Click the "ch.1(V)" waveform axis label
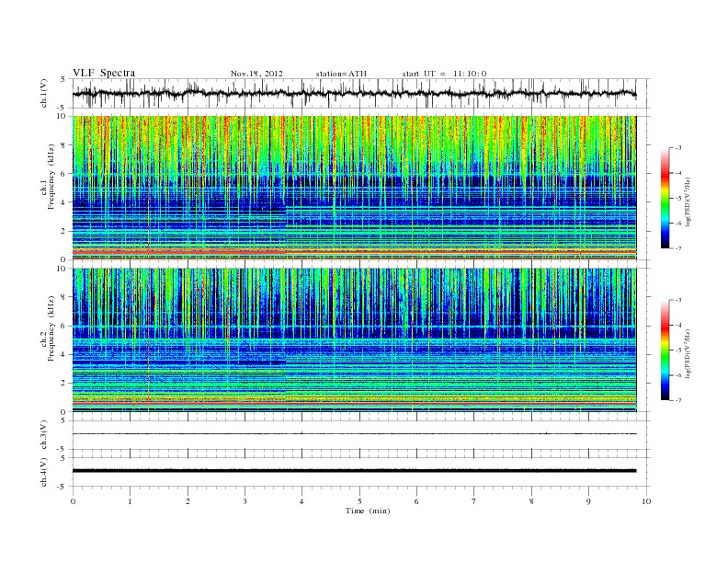Viewport: 728px width, 563px height. (43, 93)
